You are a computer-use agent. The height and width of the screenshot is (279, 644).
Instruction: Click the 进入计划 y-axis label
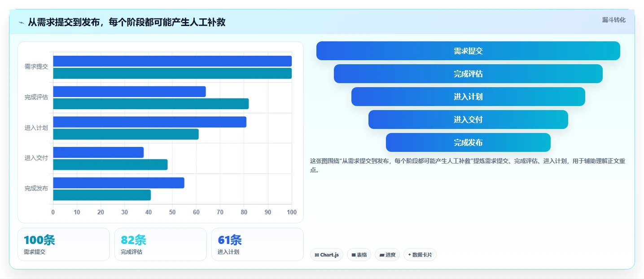(x=36, y=128)
